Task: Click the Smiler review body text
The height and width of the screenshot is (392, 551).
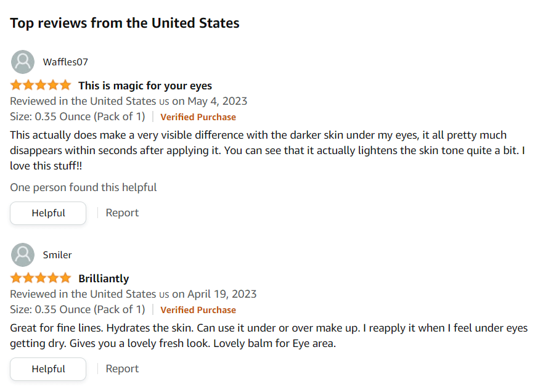Action: click(x=268, y=336)
